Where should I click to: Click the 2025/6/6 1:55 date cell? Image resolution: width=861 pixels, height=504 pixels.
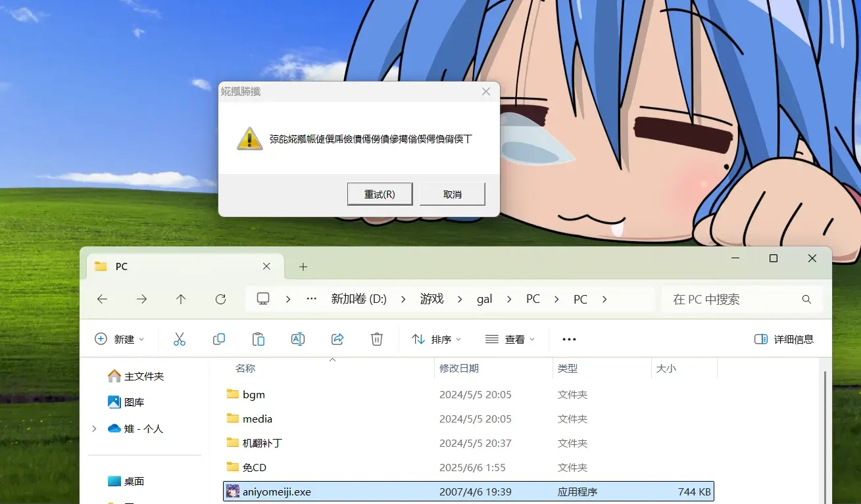click(472, 467)
